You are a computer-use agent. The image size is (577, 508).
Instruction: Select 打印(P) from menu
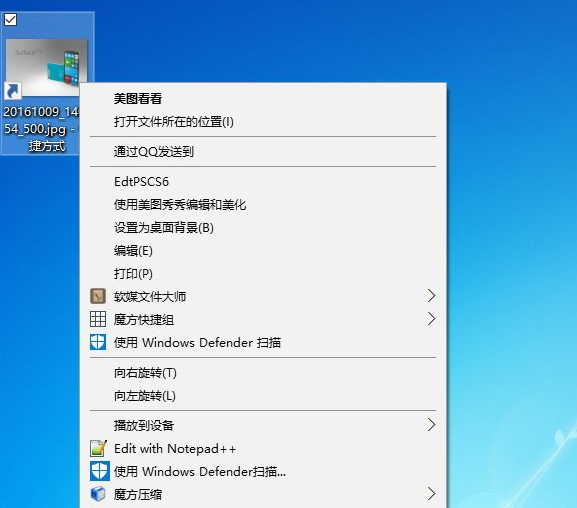(133, 274)
